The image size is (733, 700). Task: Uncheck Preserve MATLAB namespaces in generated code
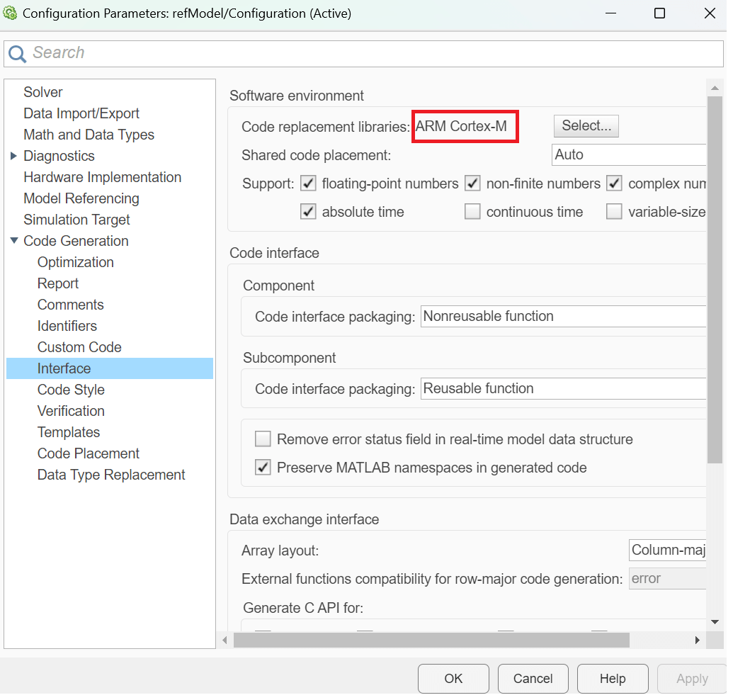[263, 468]
